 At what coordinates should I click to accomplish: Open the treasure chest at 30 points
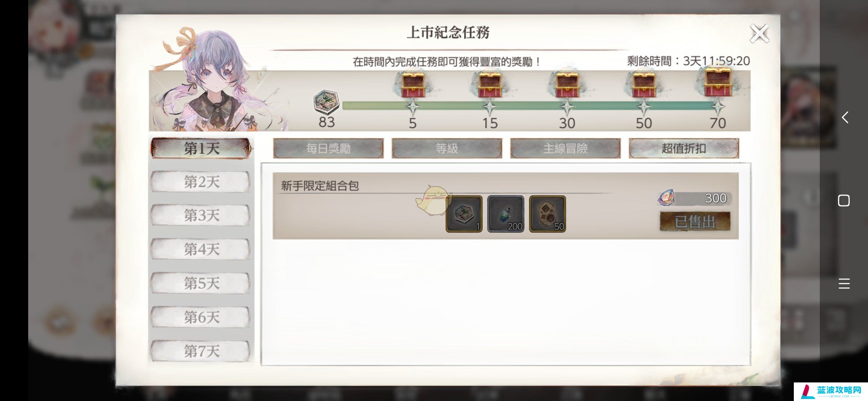567,85
